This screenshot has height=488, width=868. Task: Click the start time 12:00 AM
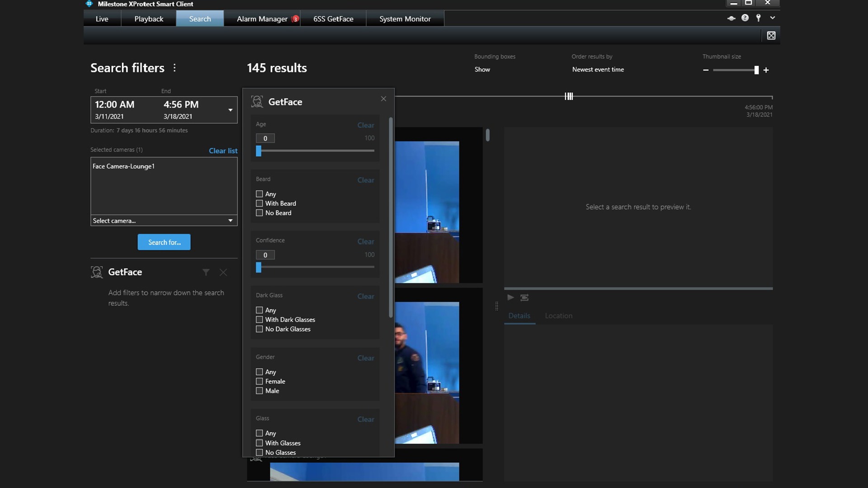[114, 104]
